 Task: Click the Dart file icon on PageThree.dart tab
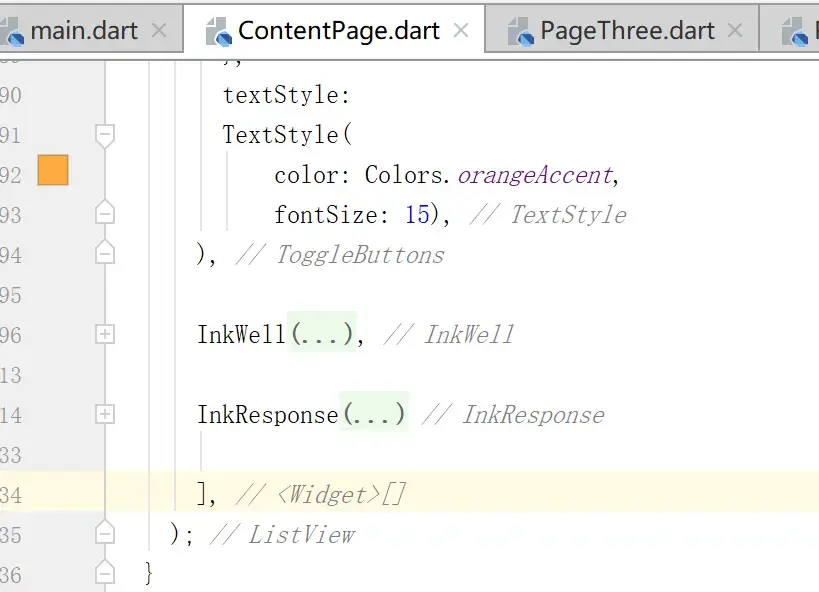(x=521, y=31)
